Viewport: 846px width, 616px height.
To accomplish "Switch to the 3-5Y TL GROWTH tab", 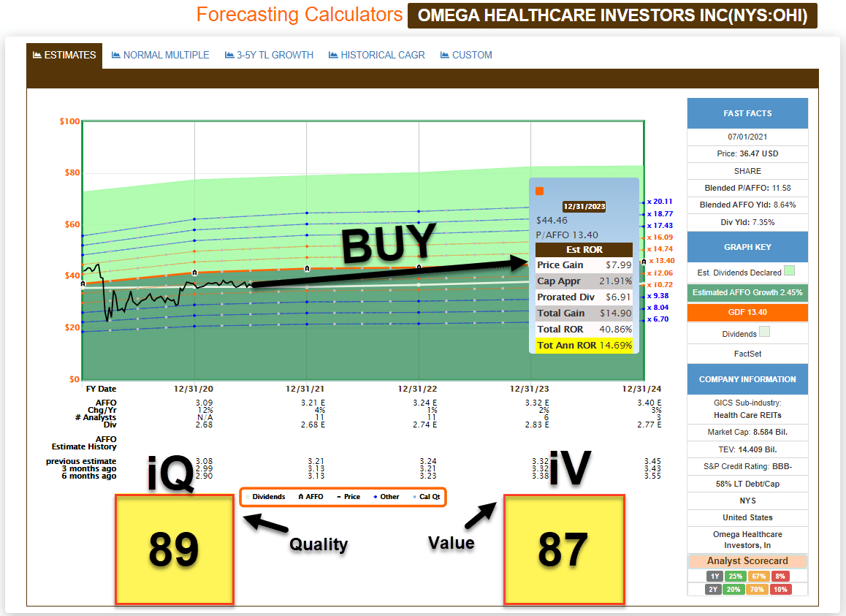I will click(x=269, y=55).
